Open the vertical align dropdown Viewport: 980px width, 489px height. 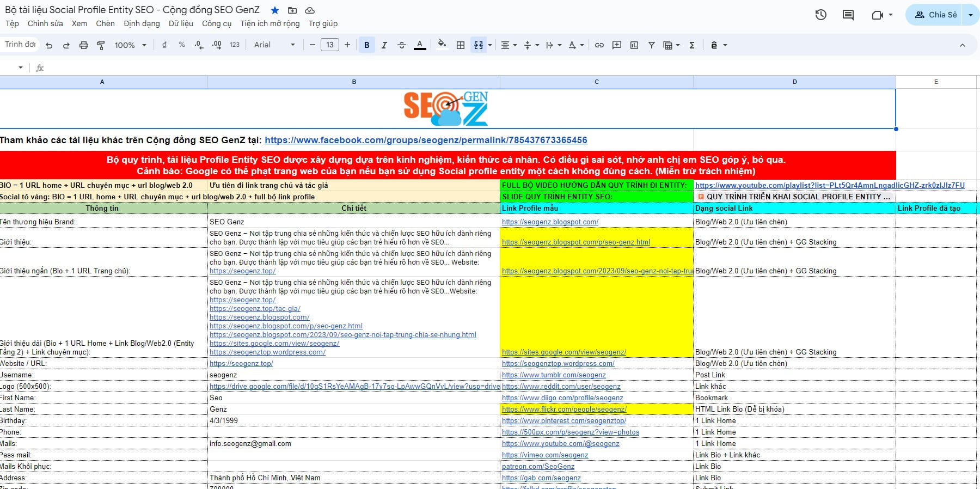click(x=531, y=45)
